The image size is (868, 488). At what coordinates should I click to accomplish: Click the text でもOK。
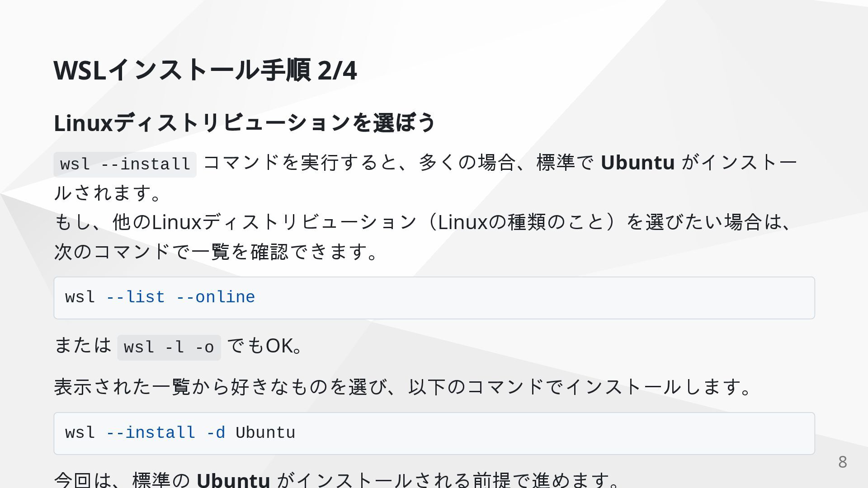[265, 346]
